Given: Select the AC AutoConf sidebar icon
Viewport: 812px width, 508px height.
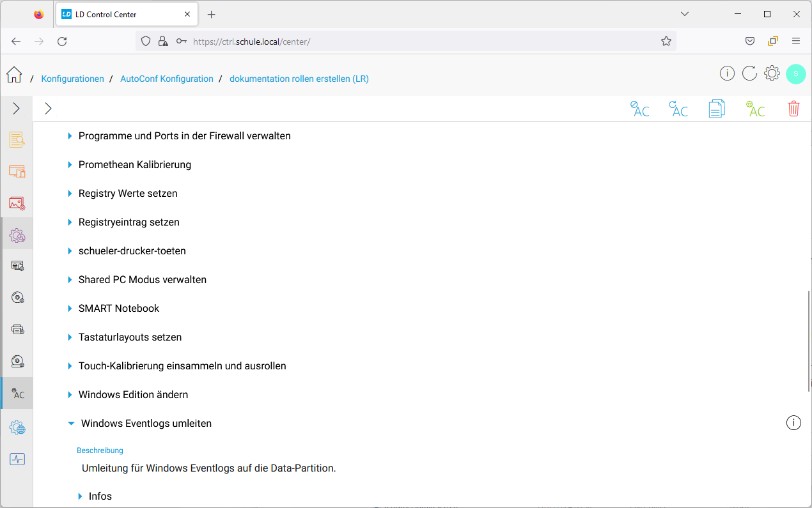Looking at the screenshot, I should point(17,393).
